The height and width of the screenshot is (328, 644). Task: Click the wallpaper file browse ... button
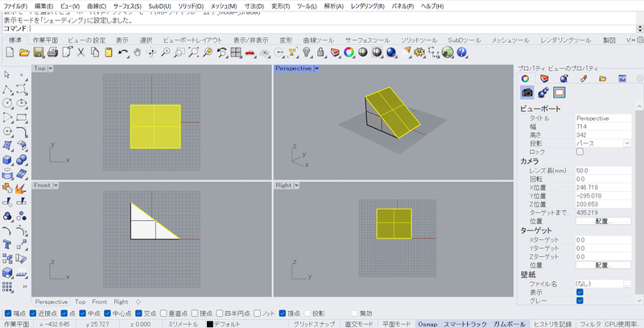[627, 284]
